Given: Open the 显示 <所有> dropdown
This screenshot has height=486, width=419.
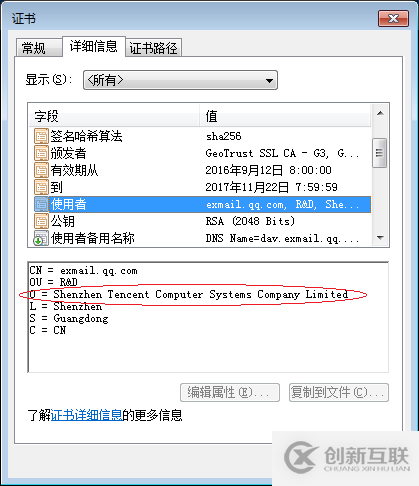Looking at the screenshot, I should 180,80.
